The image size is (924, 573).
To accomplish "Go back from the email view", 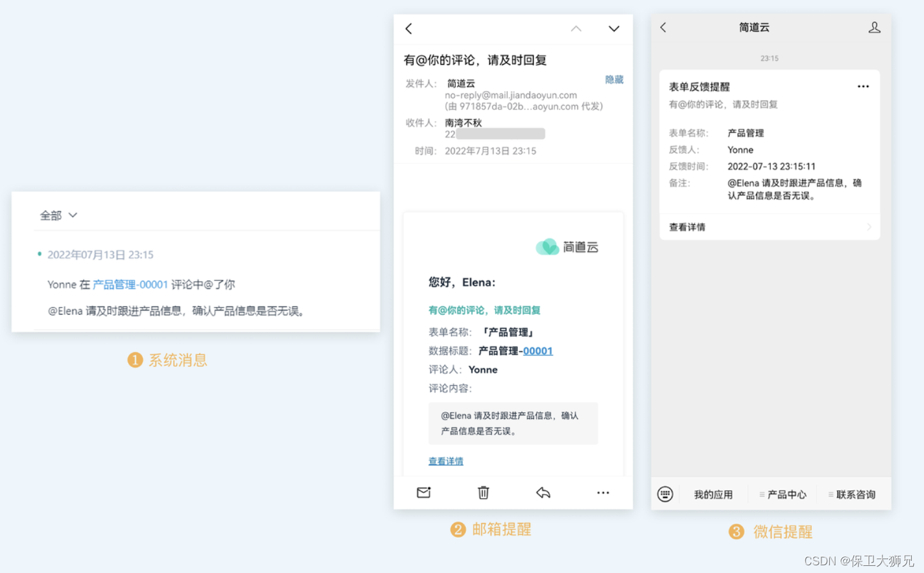I will (409, 29).
